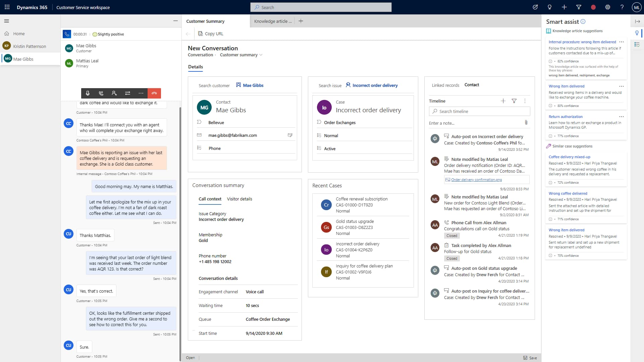The width and height of the screenshot is (644, 362).
Task: Mute the microphone during the call
Action: pyautogui.click(x=88, y=93)
